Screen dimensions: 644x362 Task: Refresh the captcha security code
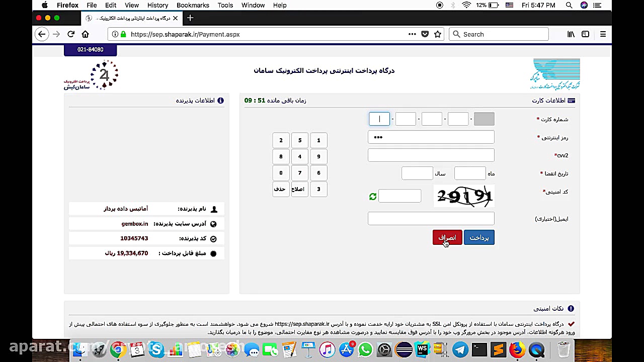373,197
